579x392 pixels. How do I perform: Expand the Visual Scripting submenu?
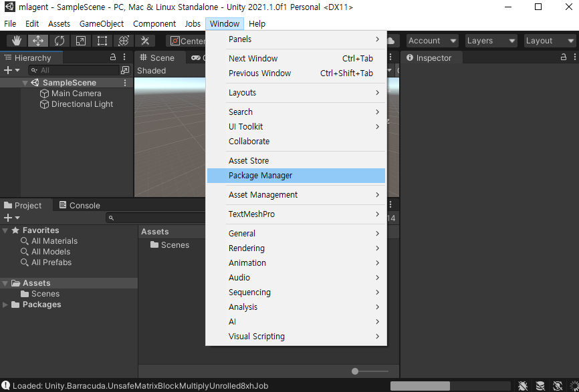[296, 337]
